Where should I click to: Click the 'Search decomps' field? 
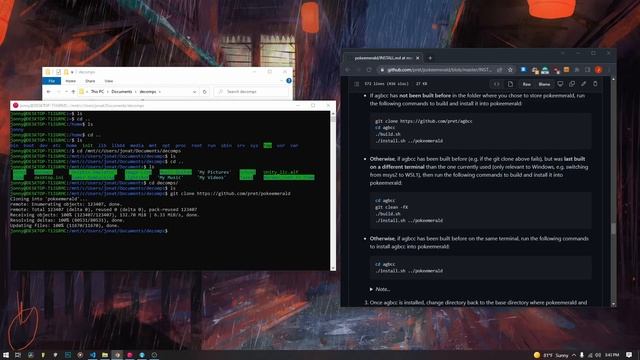251,92
